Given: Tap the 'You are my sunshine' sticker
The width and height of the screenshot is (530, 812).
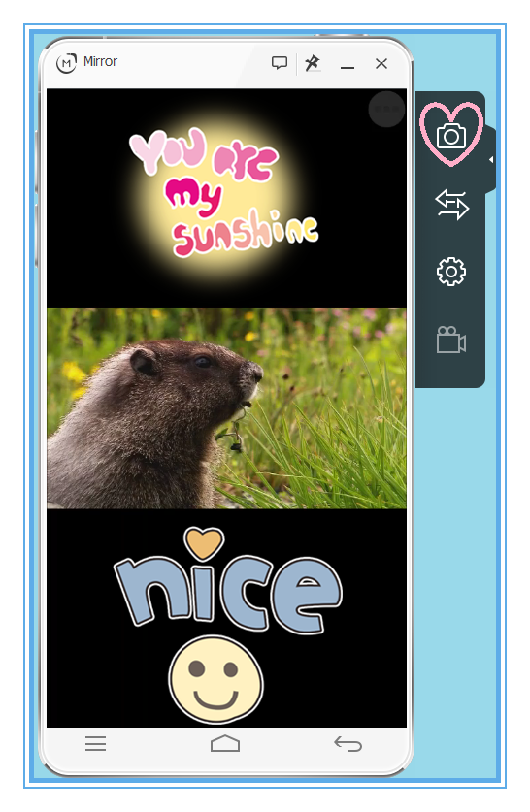Looking at the screenshot, I should [x=224, y=193].
